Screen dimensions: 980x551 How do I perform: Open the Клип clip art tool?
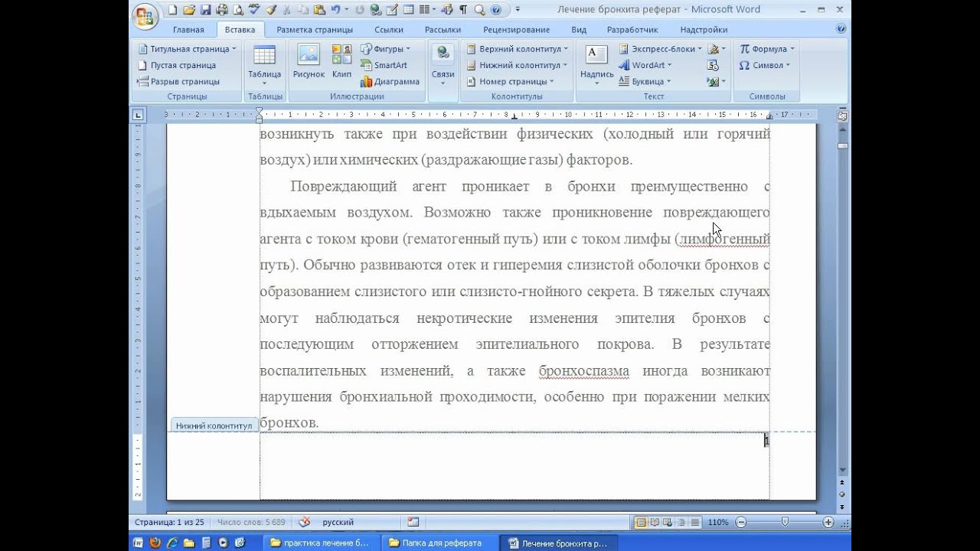[341, 61]
